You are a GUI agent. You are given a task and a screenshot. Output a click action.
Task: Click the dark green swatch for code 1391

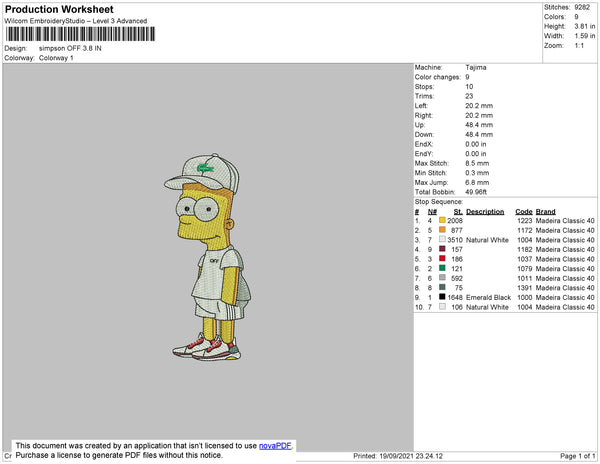[442, 287]
